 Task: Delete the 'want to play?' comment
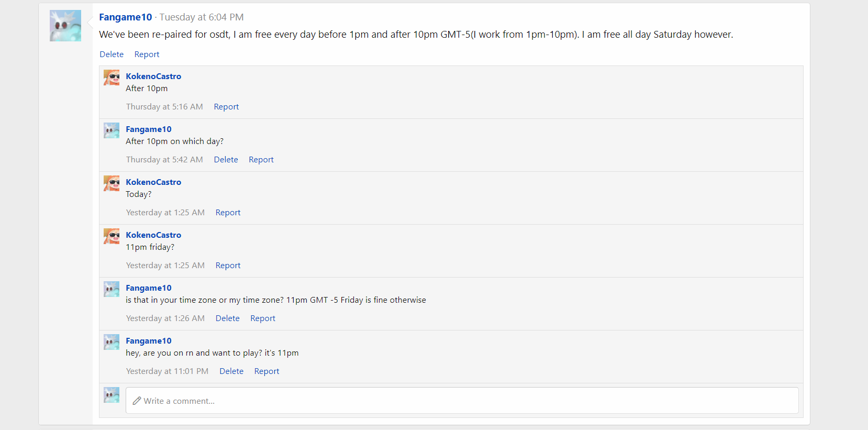tap(231, 371)
